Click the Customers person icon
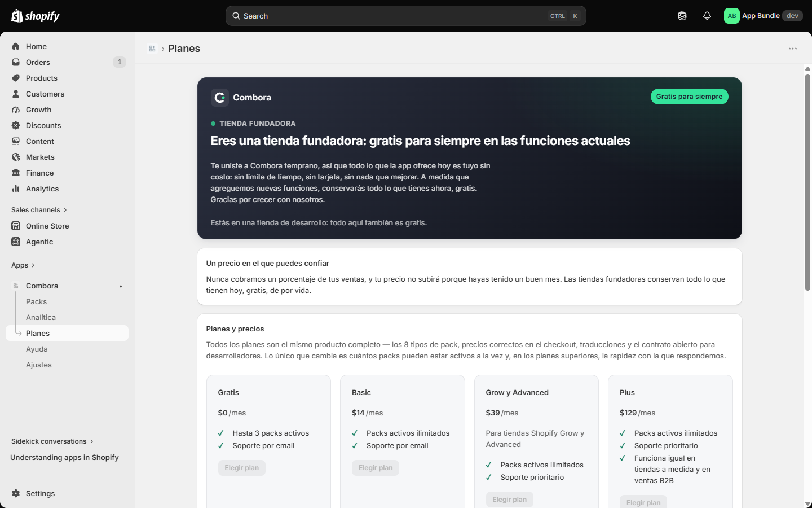The image size is (812, 508). point(16,94)
